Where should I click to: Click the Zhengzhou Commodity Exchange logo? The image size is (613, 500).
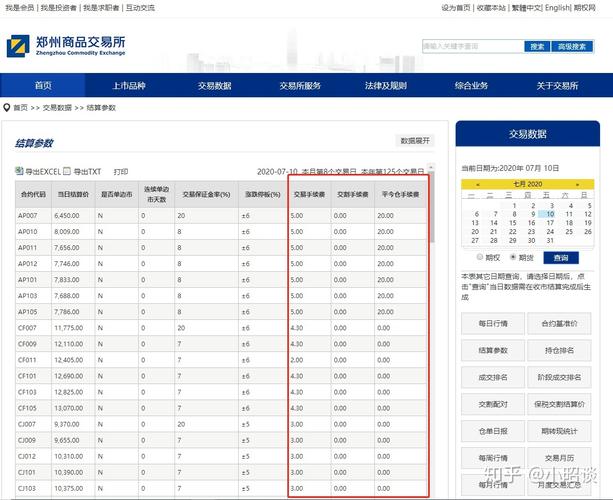(66, 46)
